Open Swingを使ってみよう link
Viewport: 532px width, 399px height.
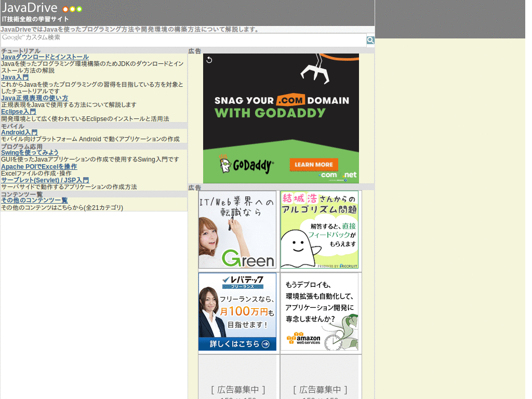point(30,153)
